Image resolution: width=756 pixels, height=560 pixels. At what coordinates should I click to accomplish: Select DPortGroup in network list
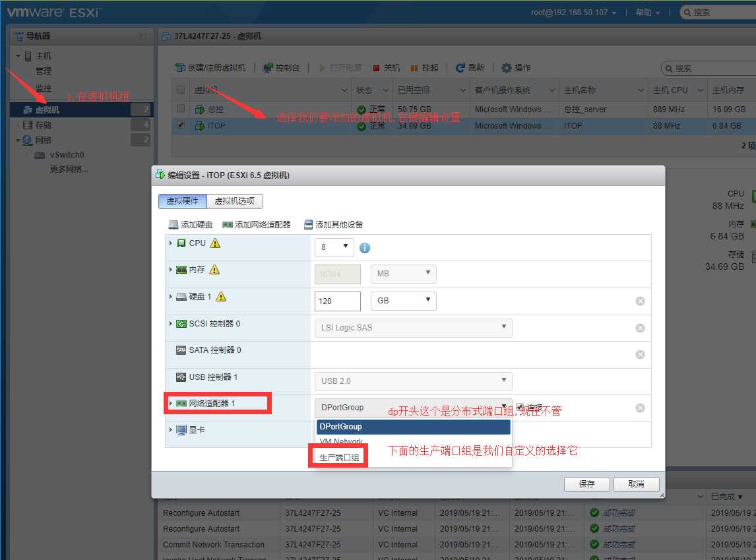413,427
